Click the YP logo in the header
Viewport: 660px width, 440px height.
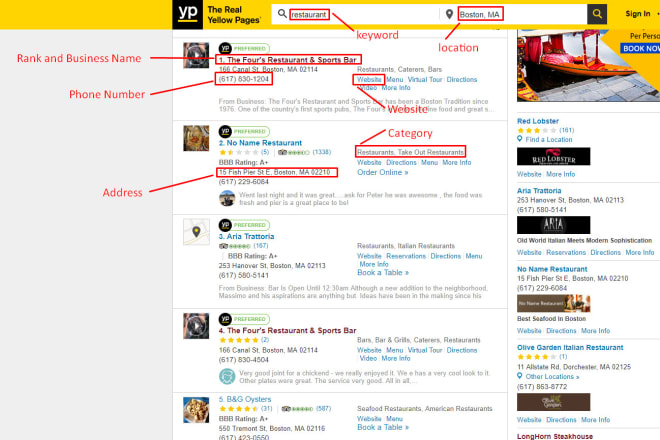[187, 14]
